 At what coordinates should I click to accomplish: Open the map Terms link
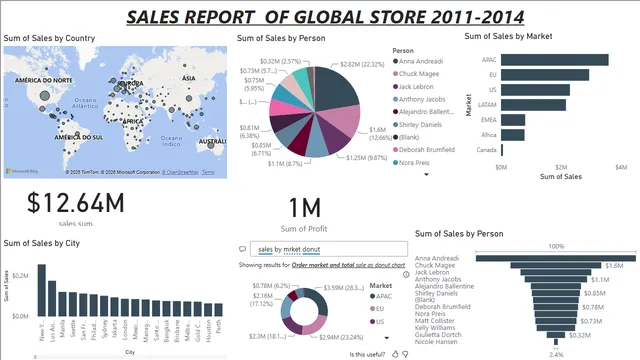pyautogui.click(x=208, y=172)
